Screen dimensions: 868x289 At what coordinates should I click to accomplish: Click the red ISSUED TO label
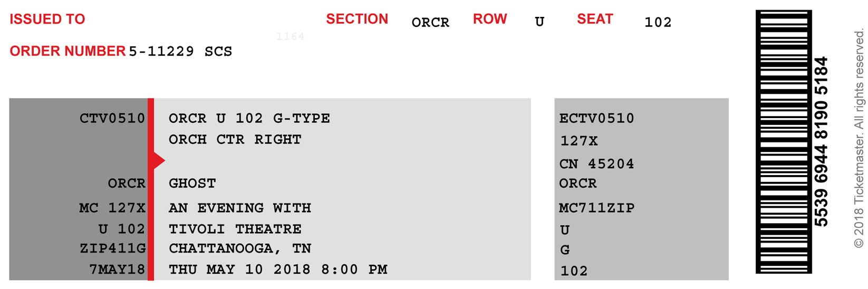pos(47,20)
